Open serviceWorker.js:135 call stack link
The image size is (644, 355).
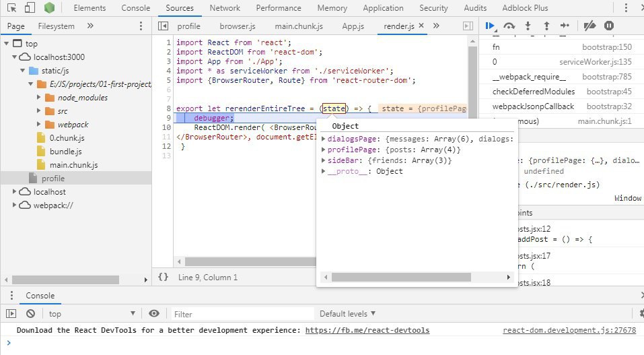tap(596, 62)
